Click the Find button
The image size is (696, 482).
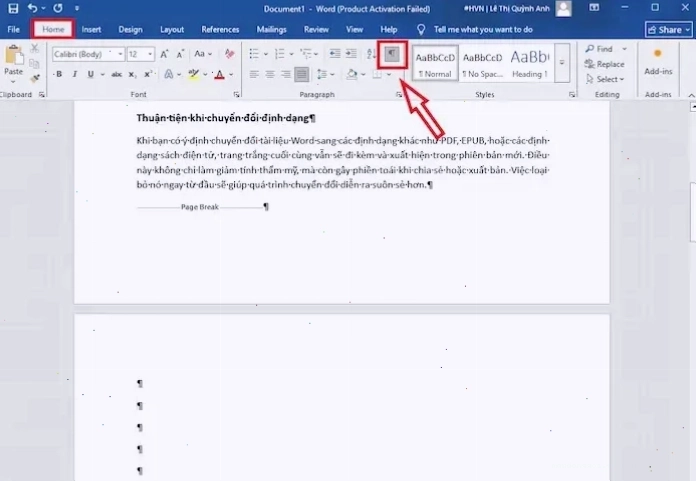point(599,49)
